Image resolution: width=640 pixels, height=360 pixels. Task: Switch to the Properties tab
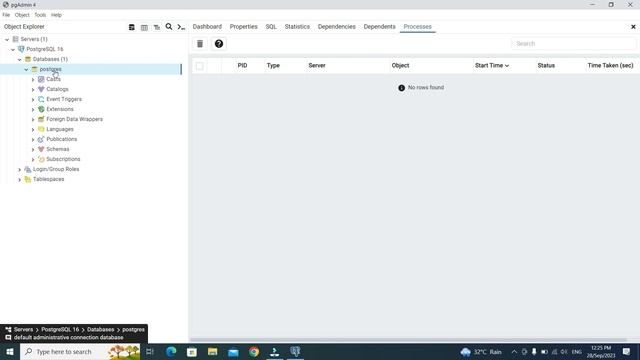tap(243, 27)
